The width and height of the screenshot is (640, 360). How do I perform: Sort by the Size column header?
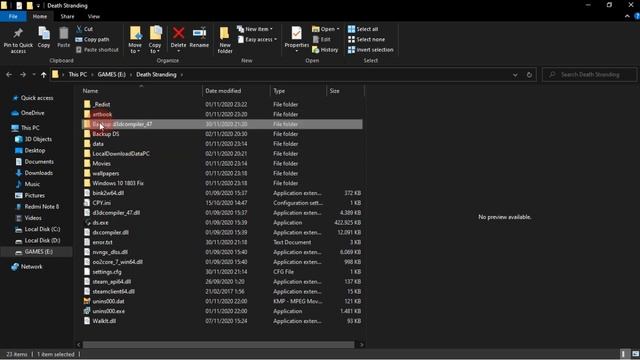[345, 91]
